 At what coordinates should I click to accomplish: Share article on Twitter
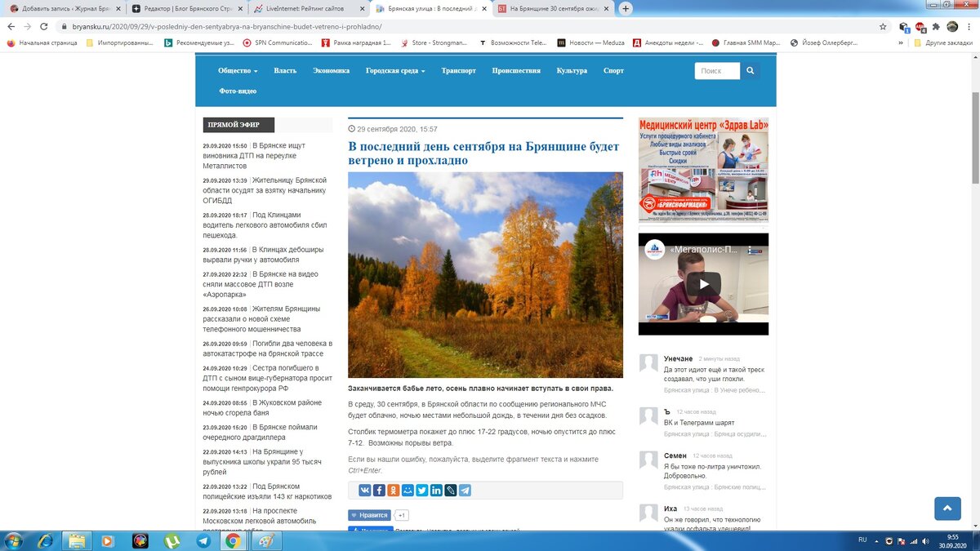pyautogui.click(x=422, y=490)
